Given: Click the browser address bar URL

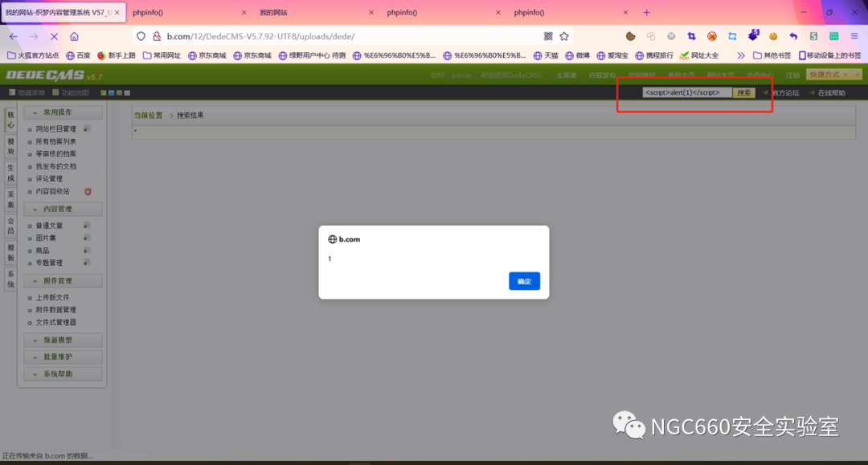Looking at the screenshot, I should click(260, 36).
